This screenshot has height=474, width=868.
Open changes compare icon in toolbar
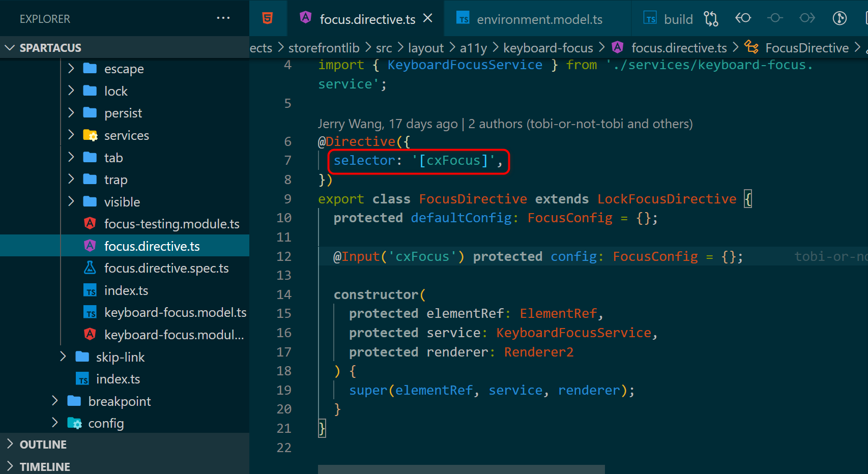[711, 19]
